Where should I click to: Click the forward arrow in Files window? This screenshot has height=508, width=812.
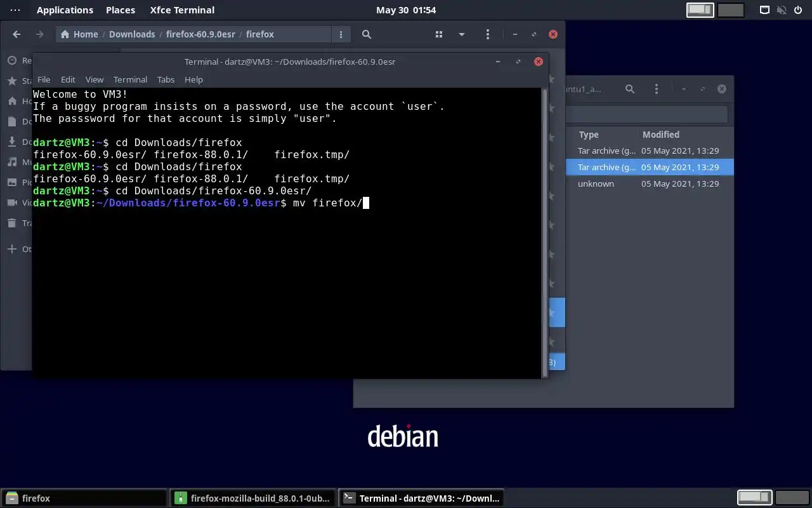click(39, 34)
